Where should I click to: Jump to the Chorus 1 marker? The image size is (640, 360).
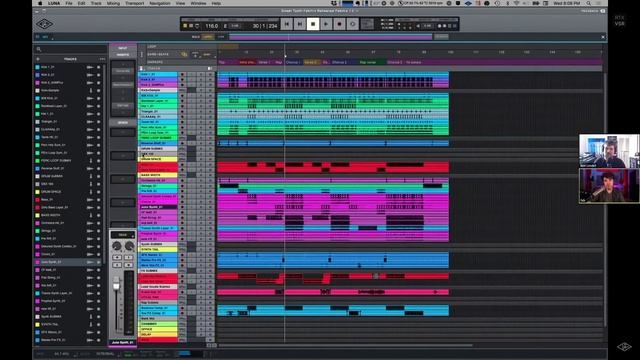293,62
